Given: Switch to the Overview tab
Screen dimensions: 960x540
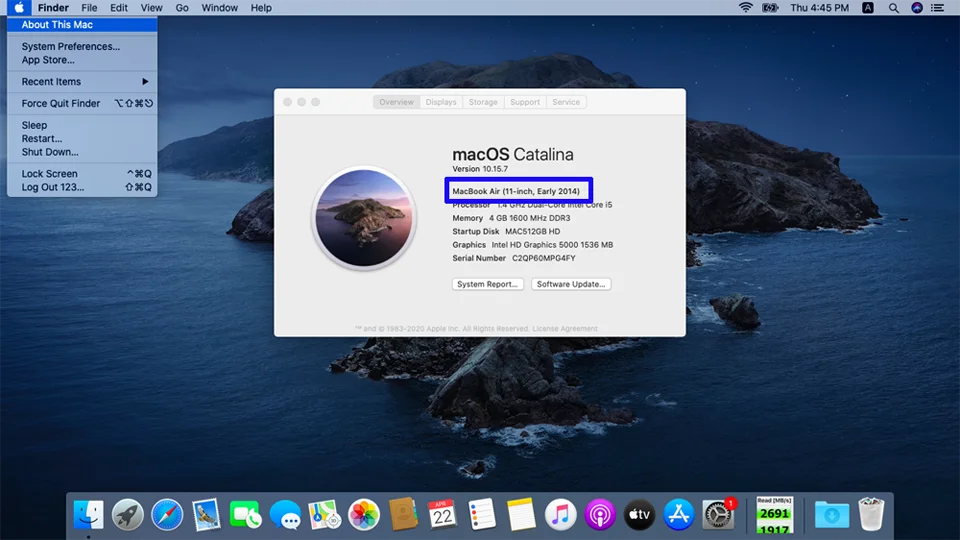Looking at the screenshot, I should click(396, 102).
